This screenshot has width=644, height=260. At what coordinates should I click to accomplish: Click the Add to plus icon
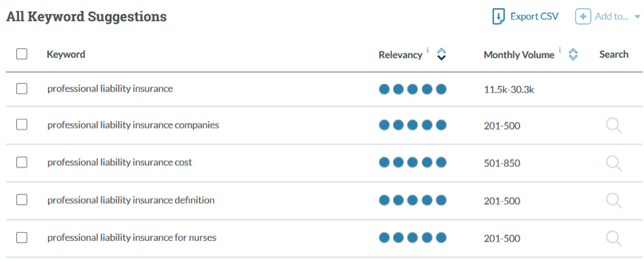tap(583, 17)
